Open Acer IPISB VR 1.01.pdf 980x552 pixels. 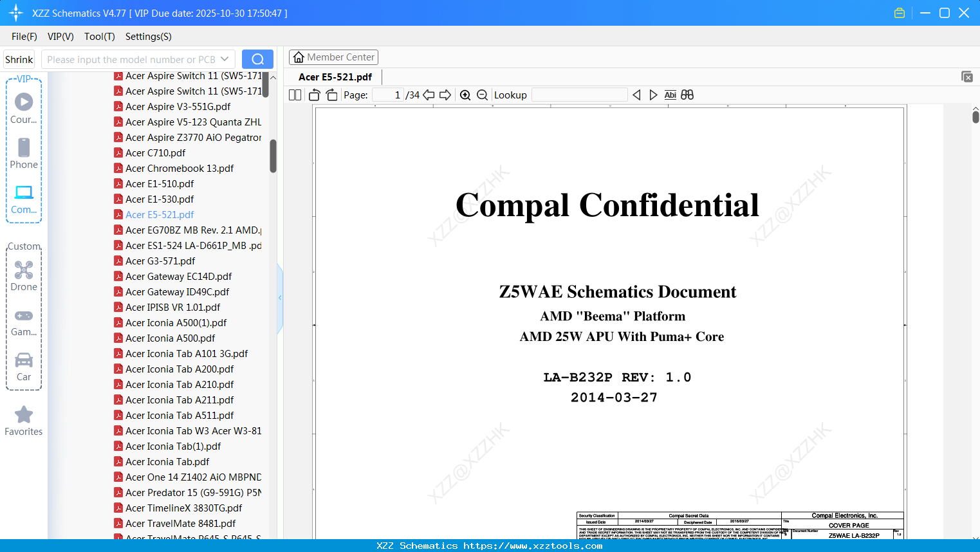click(167, 308)
